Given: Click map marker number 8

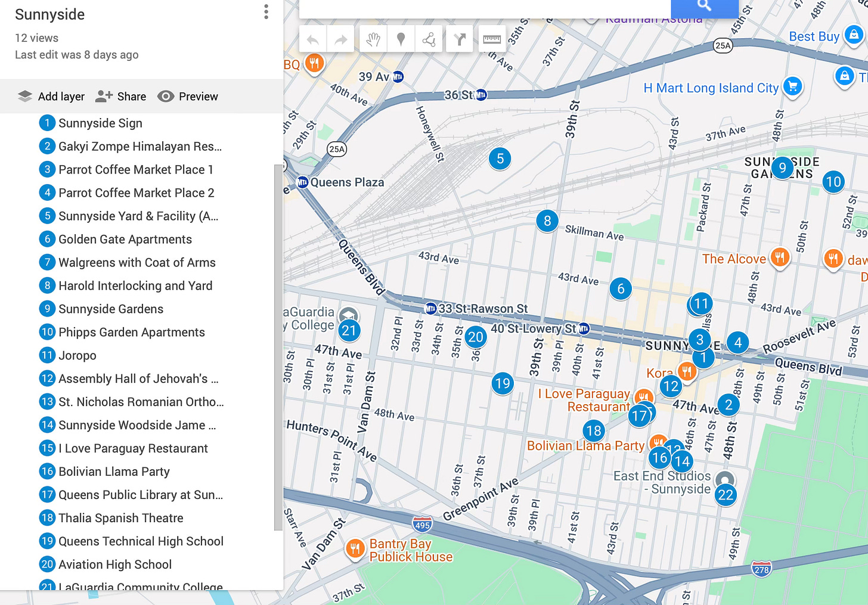Looking at the screenshot, I should coord(547,221).
